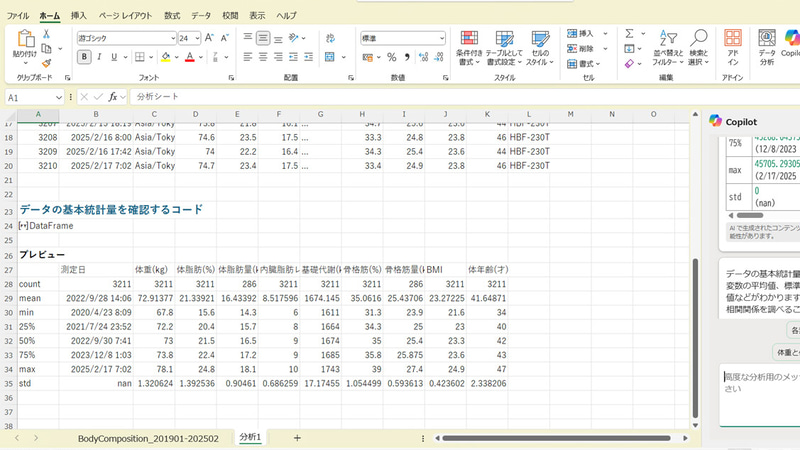Click the decrease decimal places icon
800x450 pixels.
coord(439,57)
